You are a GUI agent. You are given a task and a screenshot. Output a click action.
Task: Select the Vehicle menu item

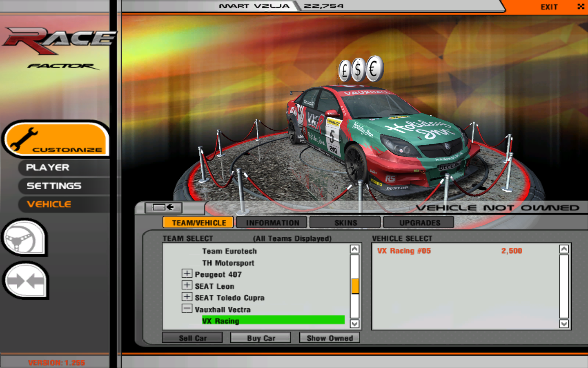(49, 204)
